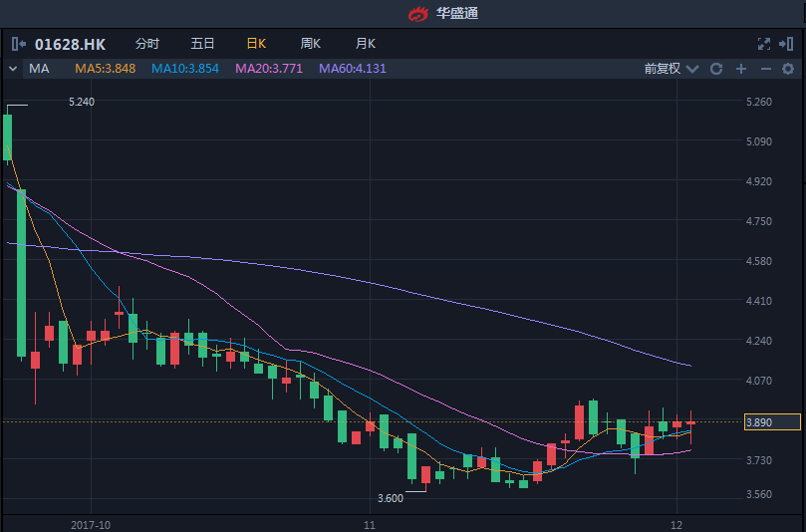Click the fullscreen expand icon
The height and width of the screenshot is (532, 806).
(764, 44)
